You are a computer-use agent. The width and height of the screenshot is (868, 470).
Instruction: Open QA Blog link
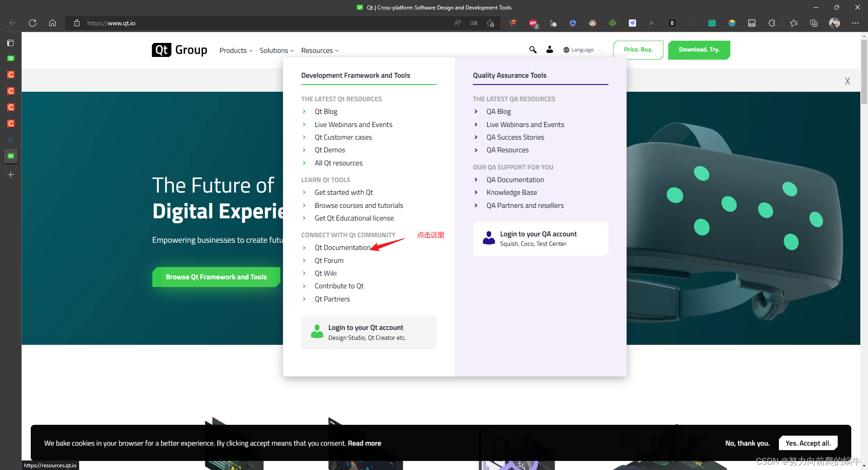499,112
